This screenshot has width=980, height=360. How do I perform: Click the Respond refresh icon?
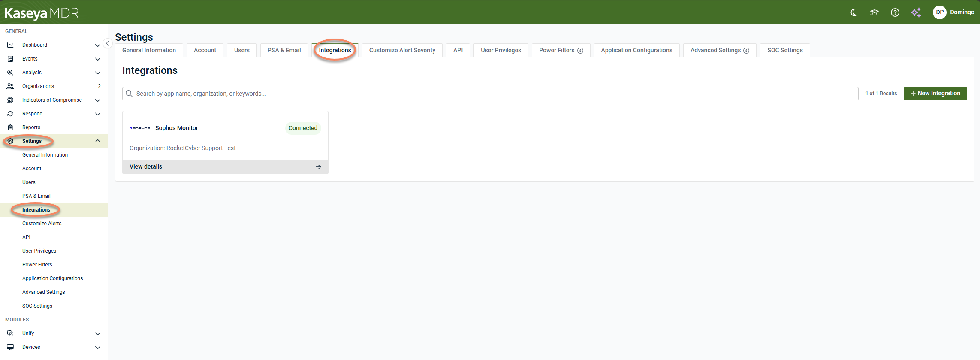coord(10,114)
